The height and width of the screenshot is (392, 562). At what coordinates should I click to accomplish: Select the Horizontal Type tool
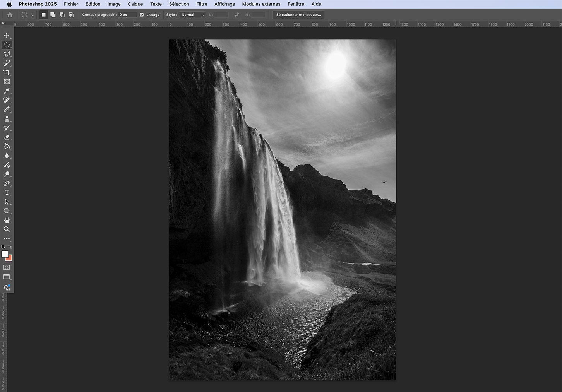tap(7, 193)
